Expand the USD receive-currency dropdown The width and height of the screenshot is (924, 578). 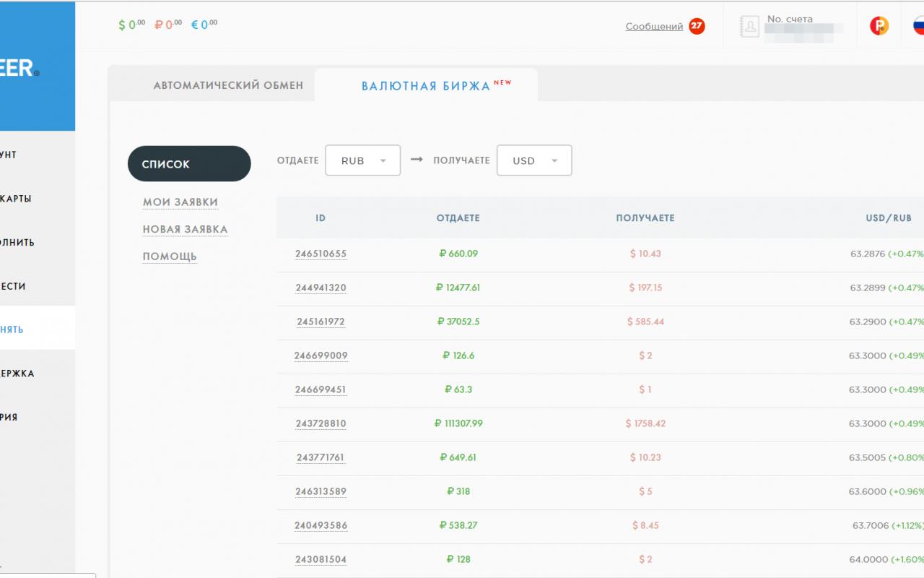(534, 160)
